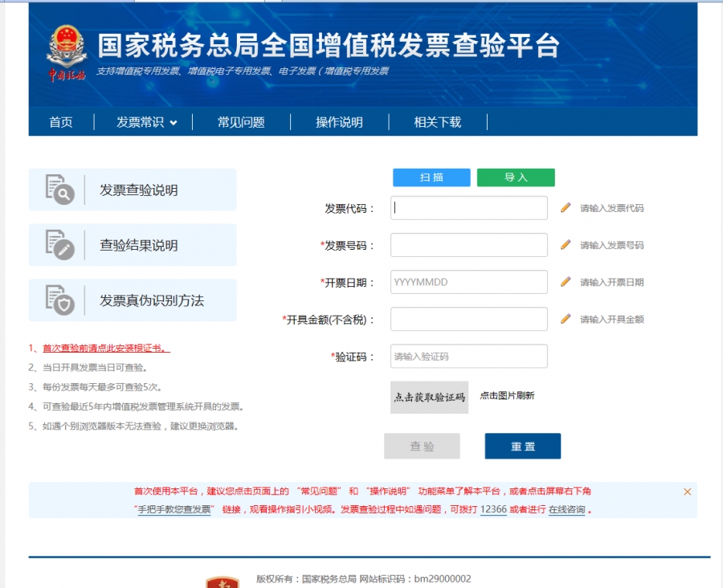The image size is (723, 588).
Task: Click pencil icon beside 请输入开票日期 hint
Action: coord(566,282)
